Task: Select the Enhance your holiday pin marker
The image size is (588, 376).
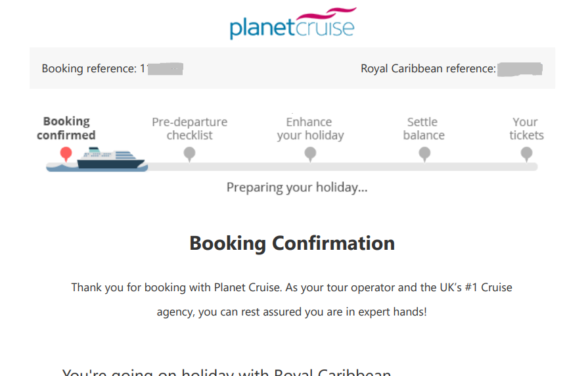Action: [x=310, y=154]
